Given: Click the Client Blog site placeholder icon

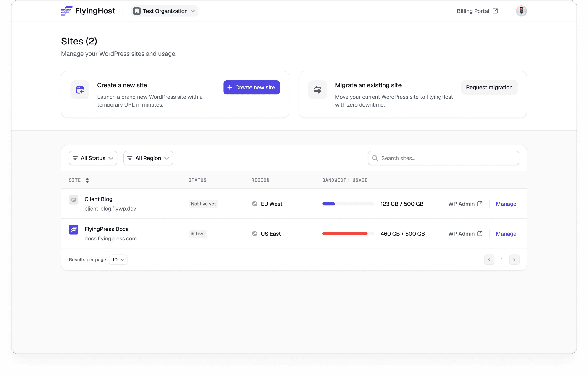Looking at the screenshot, I should tap(73, 200).
